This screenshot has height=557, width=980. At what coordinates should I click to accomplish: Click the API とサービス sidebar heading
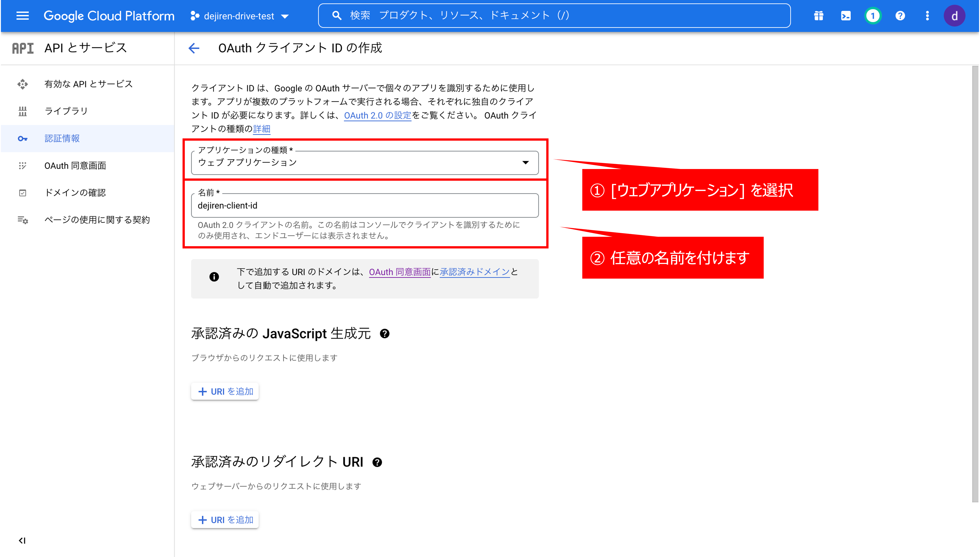tap(86, 48)
